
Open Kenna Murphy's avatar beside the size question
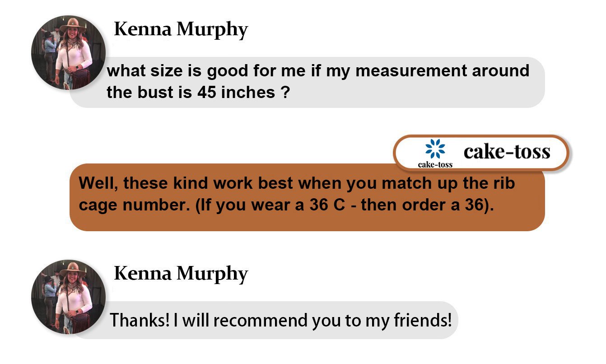click(68, 53)
